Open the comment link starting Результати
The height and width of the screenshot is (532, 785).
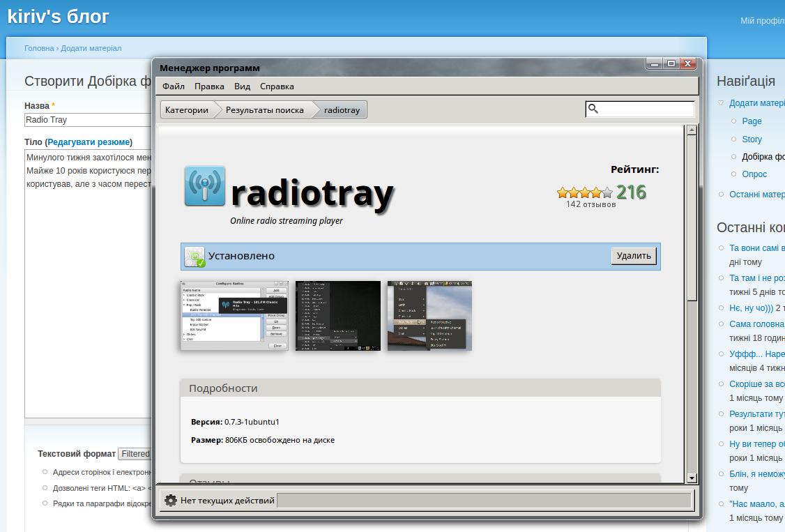coord(757,414)
